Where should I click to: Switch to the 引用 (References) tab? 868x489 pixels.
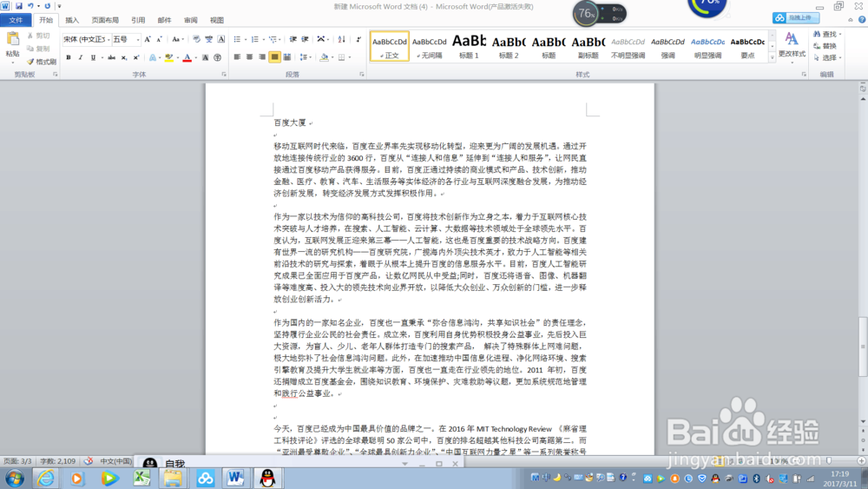point(138,20)
